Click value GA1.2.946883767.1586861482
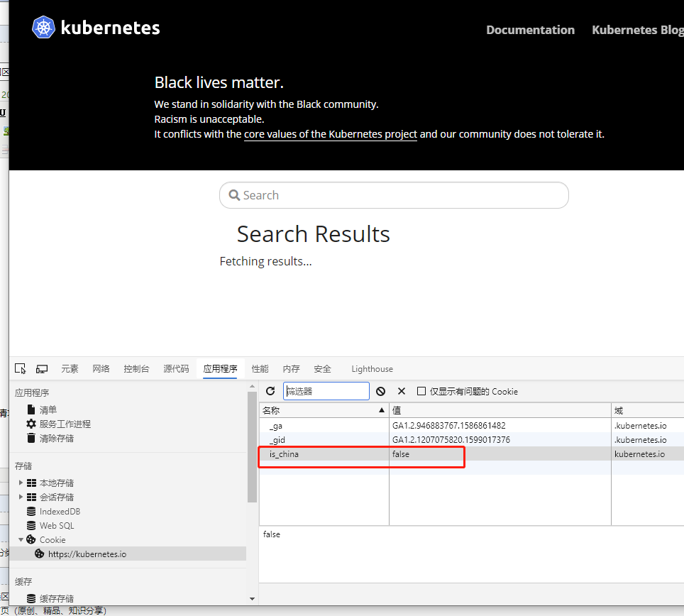 449,425
